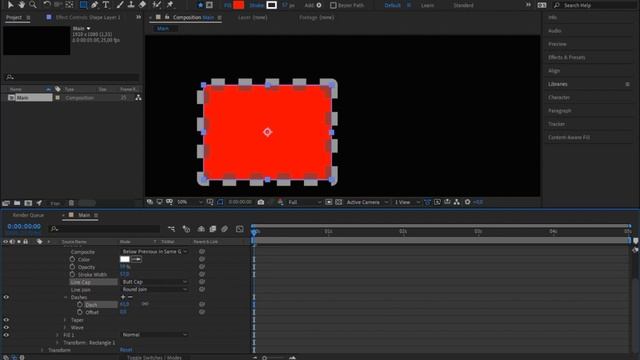The width and height of the screenshot is (640, 360).
Task: Open the Fill 1 Normal blend mode dropdown
Action: (154, 335)
